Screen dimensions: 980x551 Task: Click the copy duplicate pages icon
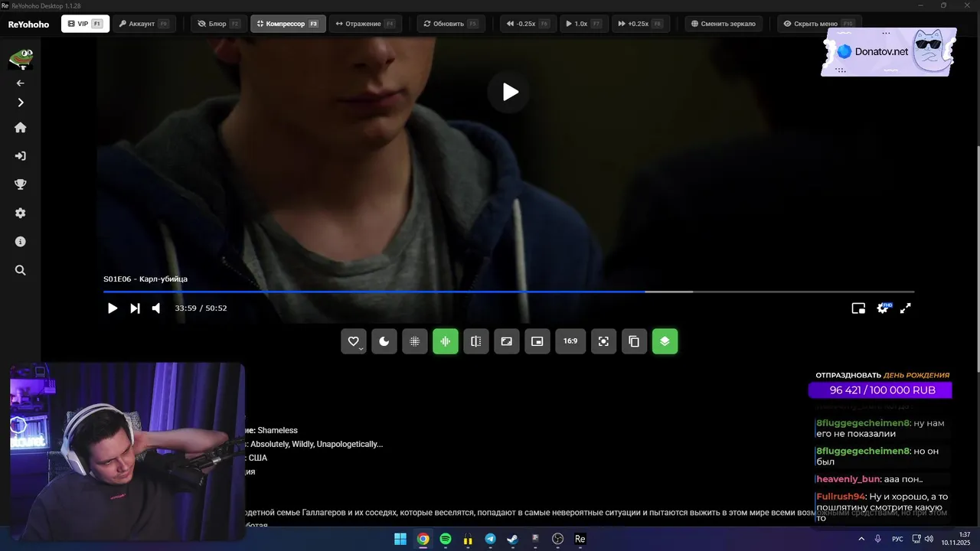coord(634,341)
